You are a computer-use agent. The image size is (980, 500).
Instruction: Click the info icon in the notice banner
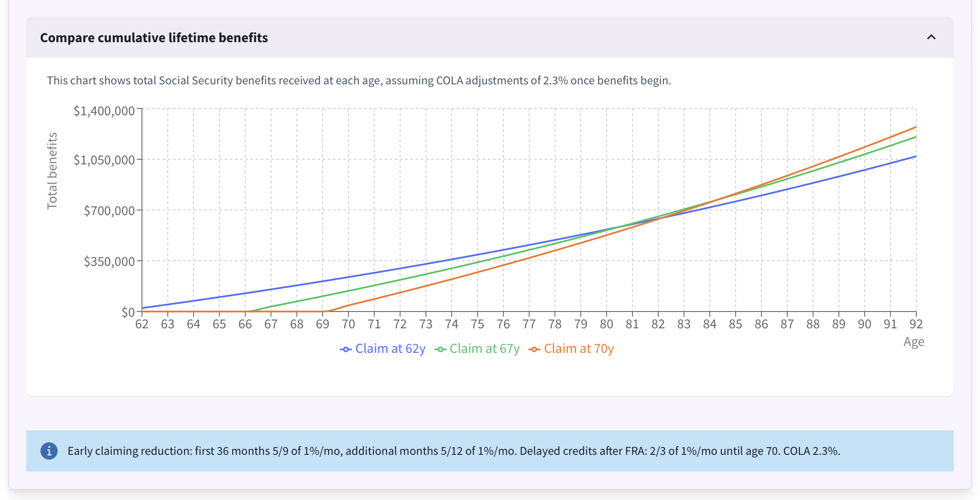point(49,451)
